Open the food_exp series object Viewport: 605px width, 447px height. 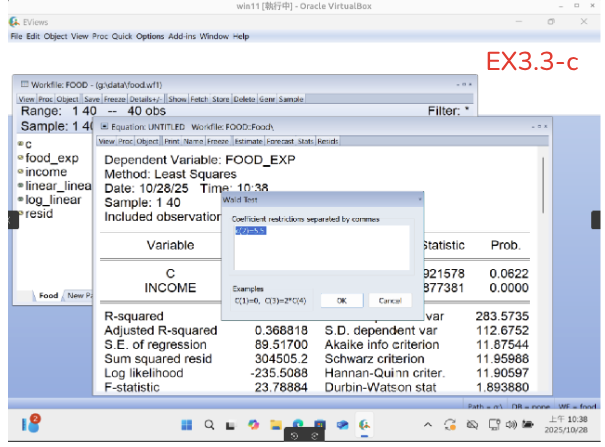(51, 158)
